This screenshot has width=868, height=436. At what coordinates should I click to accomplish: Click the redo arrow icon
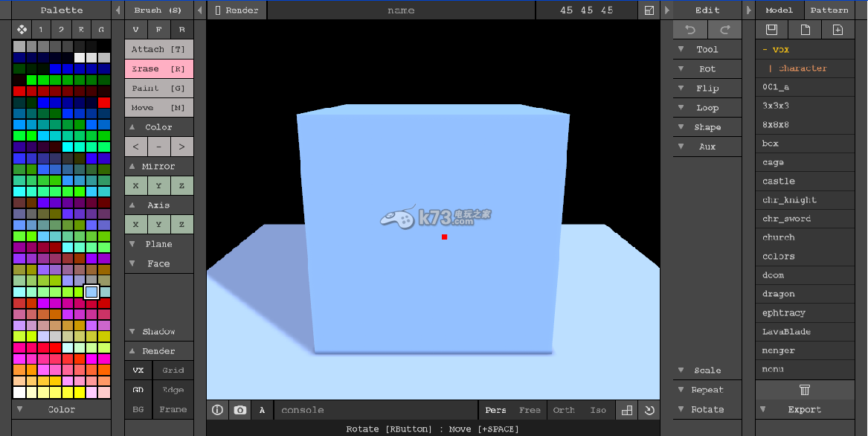(724, 30)
